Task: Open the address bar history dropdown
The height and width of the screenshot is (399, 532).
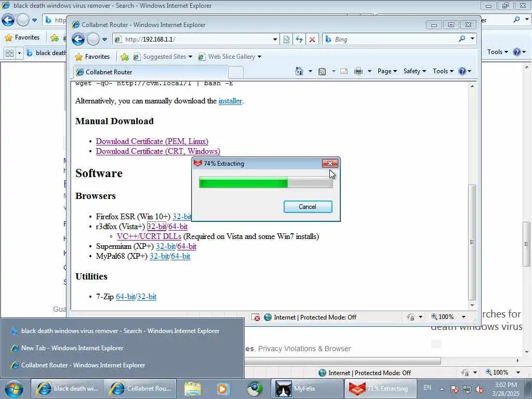Action: pos(275,39)
